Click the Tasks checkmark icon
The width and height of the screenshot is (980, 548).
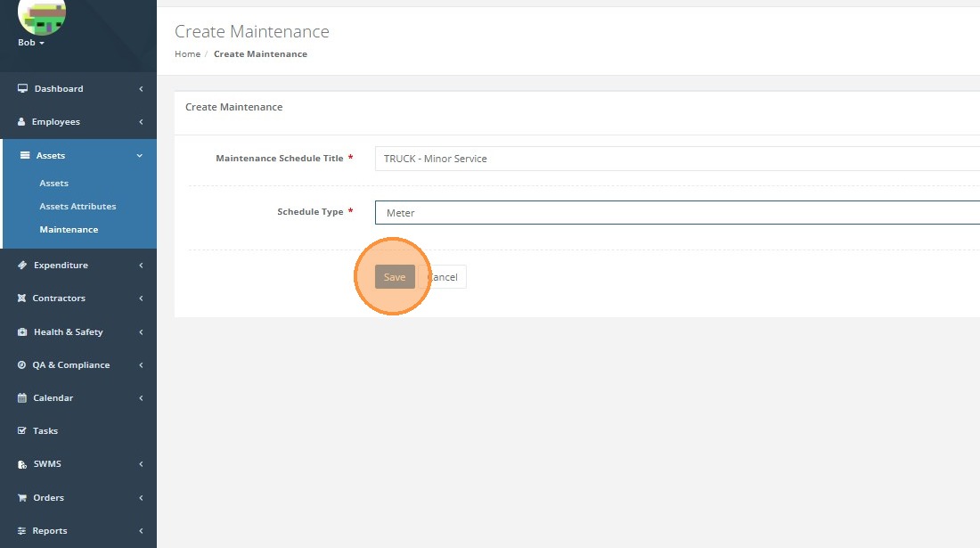(x=22, y=431)
